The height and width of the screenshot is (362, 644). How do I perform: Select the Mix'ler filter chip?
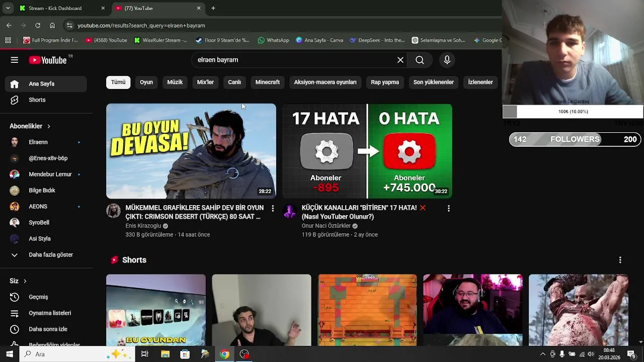205,82
